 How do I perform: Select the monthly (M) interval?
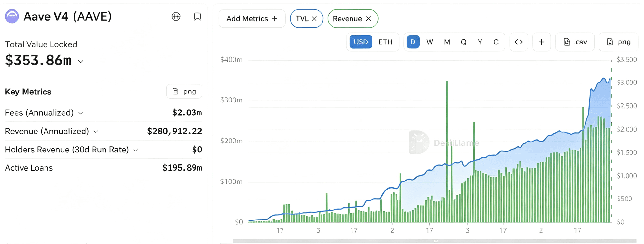click(x=447, y=42)
